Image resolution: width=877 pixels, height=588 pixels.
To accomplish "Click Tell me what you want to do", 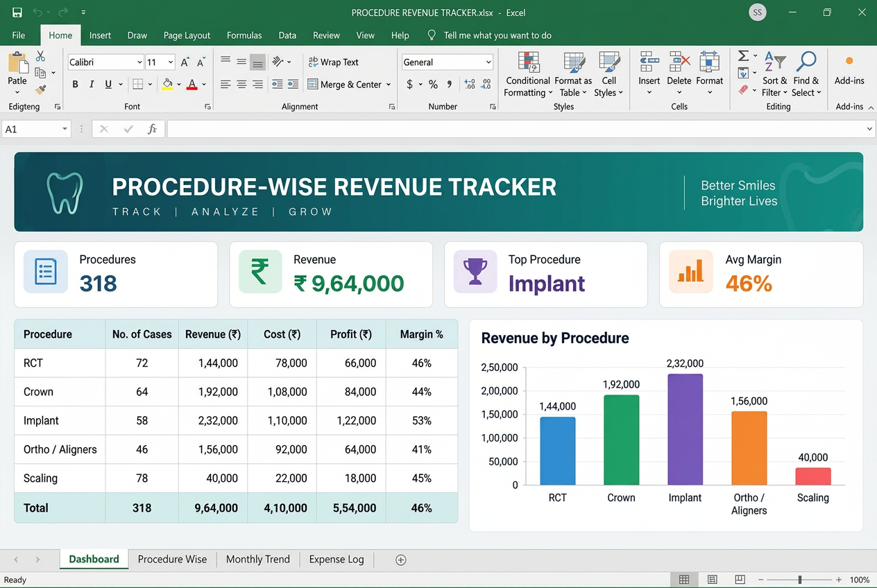I will 497,35.
